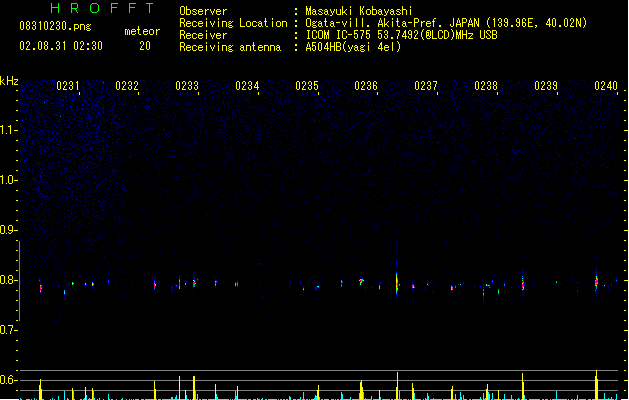Click the Receiver label

(x=203, y=35)
